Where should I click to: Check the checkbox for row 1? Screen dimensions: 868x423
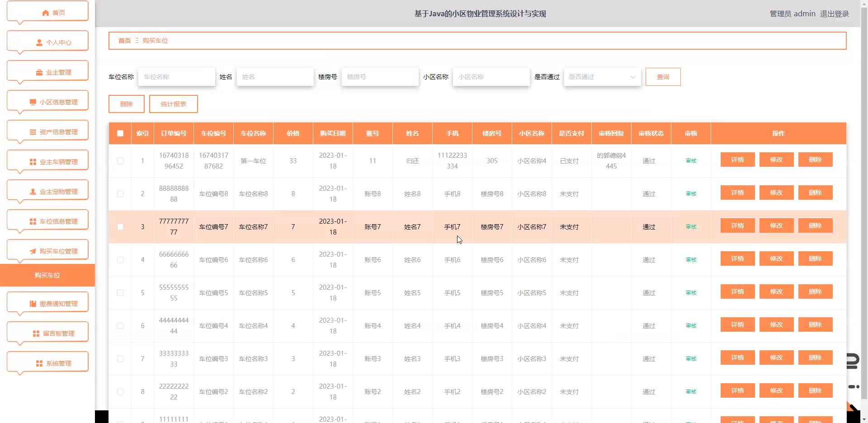(x=120, y=161)
